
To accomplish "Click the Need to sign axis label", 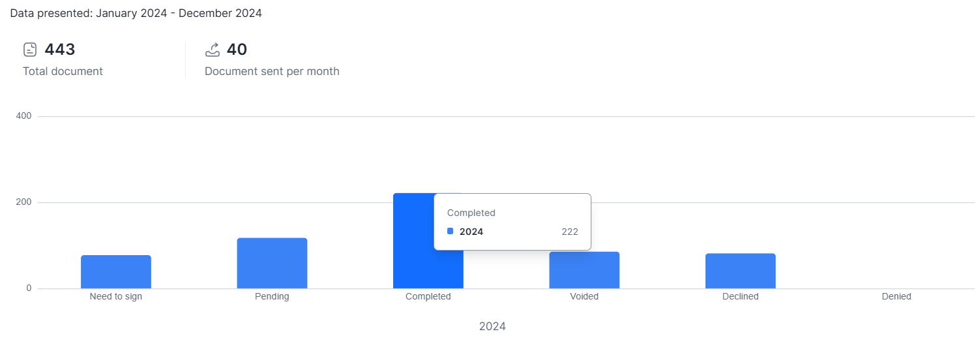I will point(116,296).
